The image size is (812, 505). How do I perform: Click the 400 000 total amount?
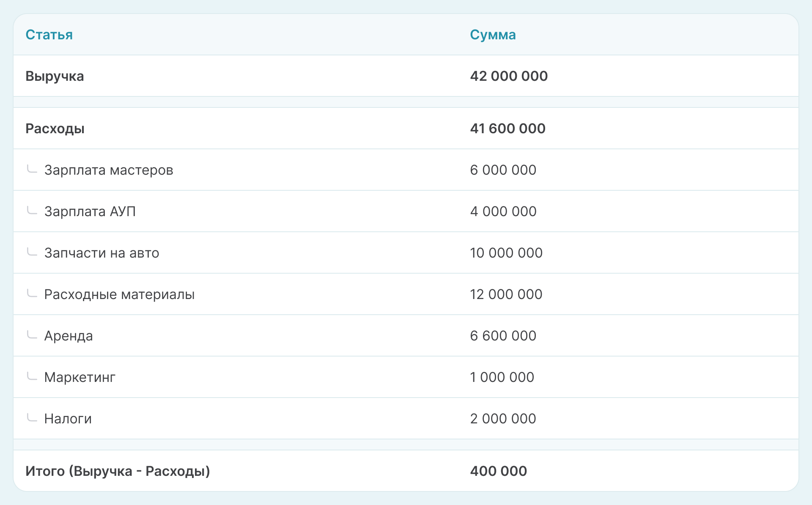point(498,471)
